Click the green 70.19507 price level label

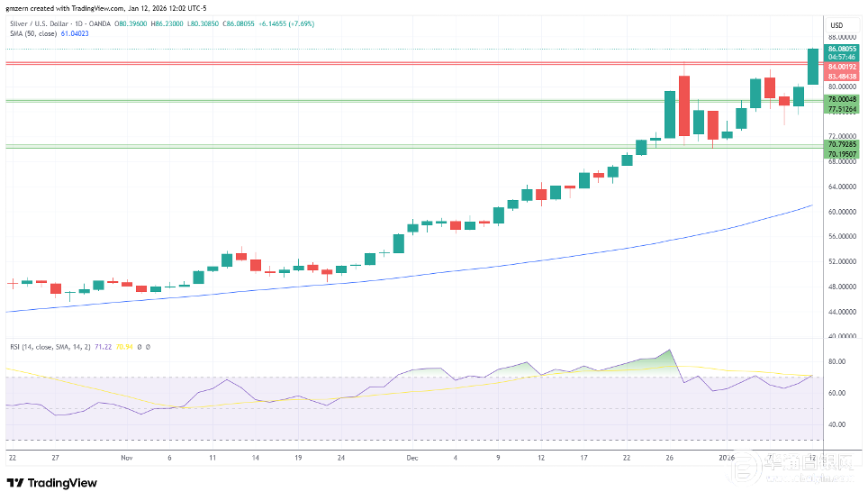pos(842,154)
